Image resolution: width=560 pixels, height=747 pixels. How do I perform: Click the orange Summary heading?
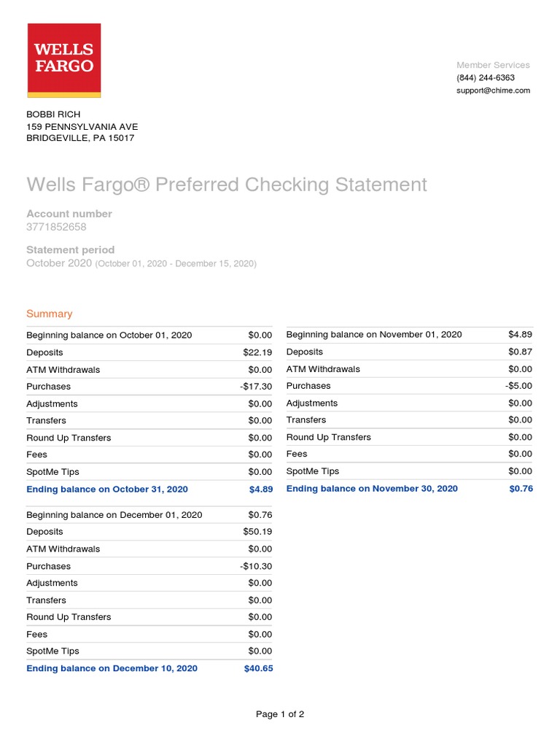tap(50, 314)
